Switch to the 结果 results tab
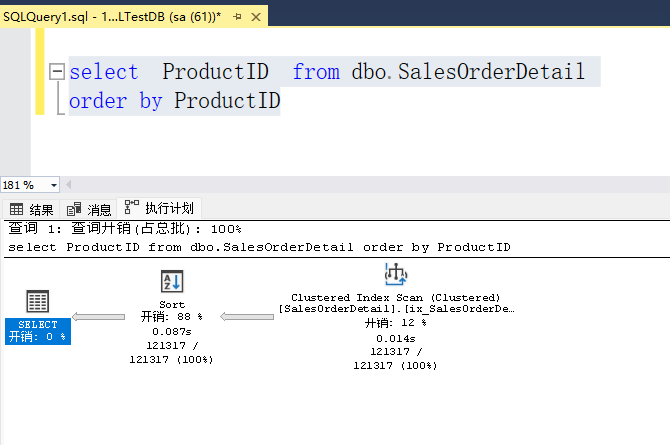The width and height of the screenshot is (670, 445). 32,209
